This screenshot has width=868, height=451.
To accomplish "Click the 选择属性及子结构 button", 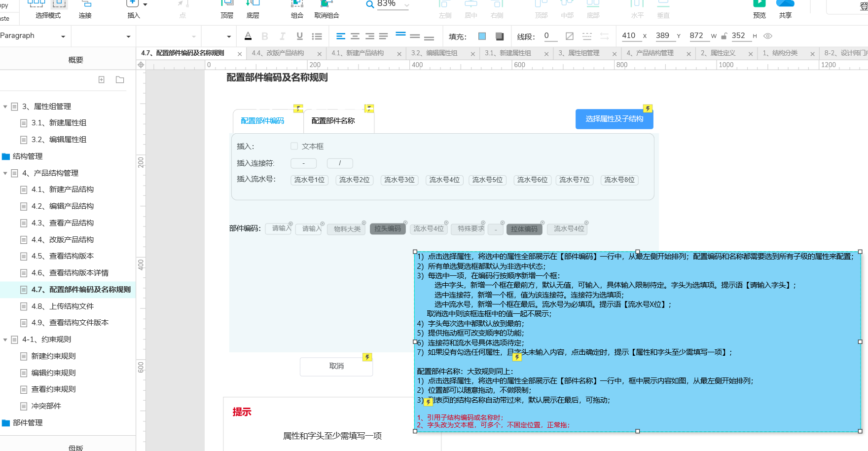I will point(614,119).
